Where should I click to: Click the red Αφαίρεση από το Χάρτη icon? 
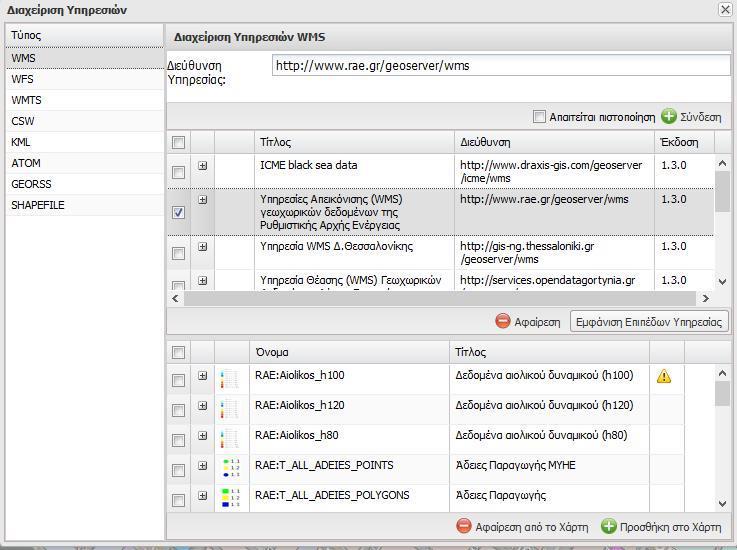click(x=463, y=526)
